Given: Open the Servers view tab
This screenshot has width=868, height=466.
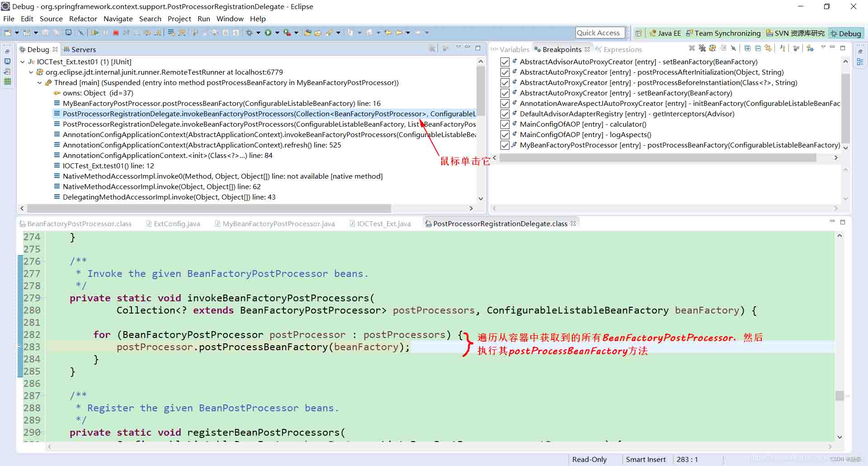Looking at the screenshot, I should click(x=80, y=49).
